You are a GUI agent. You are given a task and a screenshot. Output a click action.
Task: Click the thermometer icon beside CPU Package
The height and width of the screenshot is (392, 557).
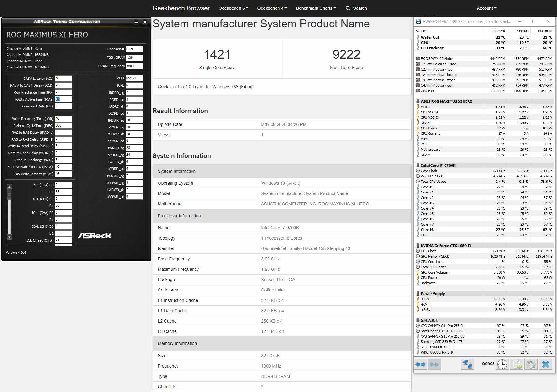[x=418, y=48]
